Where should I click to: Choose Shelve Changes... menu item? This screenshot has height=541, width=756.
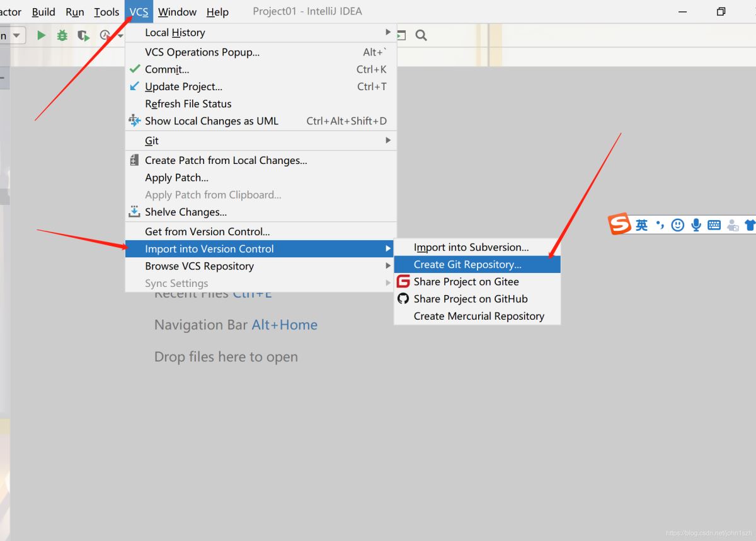coord(261,212)
